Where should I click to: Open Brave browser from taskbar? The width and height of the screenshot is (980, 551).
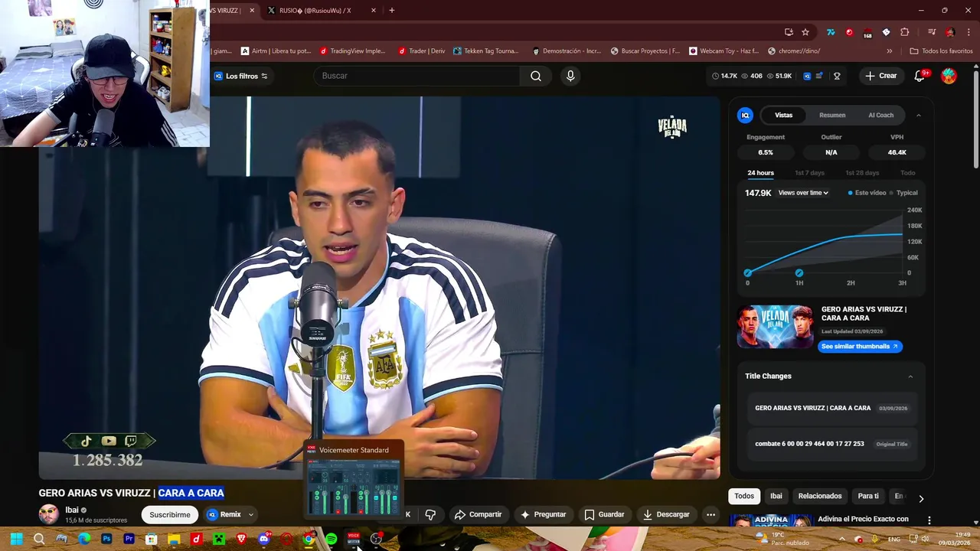click(242, 539)
